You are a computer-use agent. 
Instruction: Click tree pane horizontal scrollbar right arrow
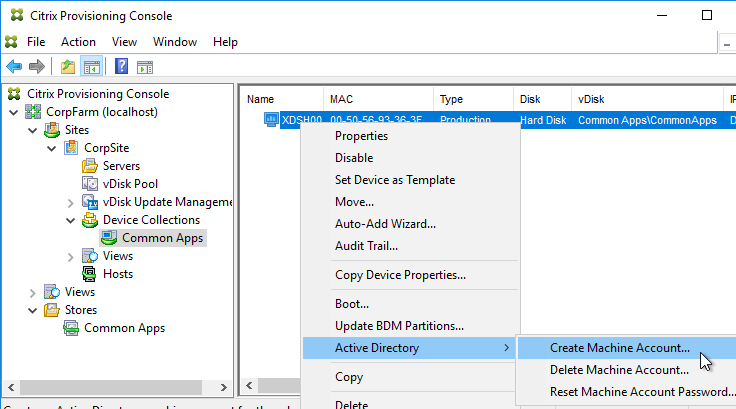coord(223,387)
